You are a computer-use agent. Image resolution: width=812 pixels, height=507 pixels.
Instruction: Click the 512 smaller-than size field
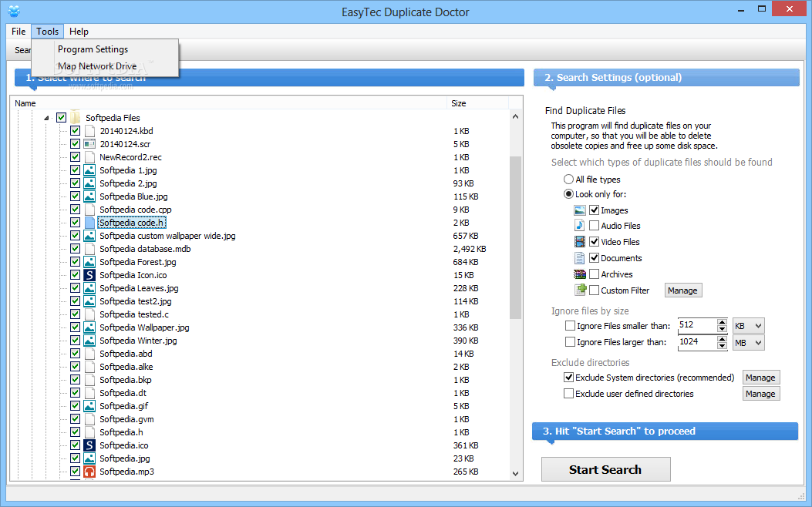click(x=697, y=325)
